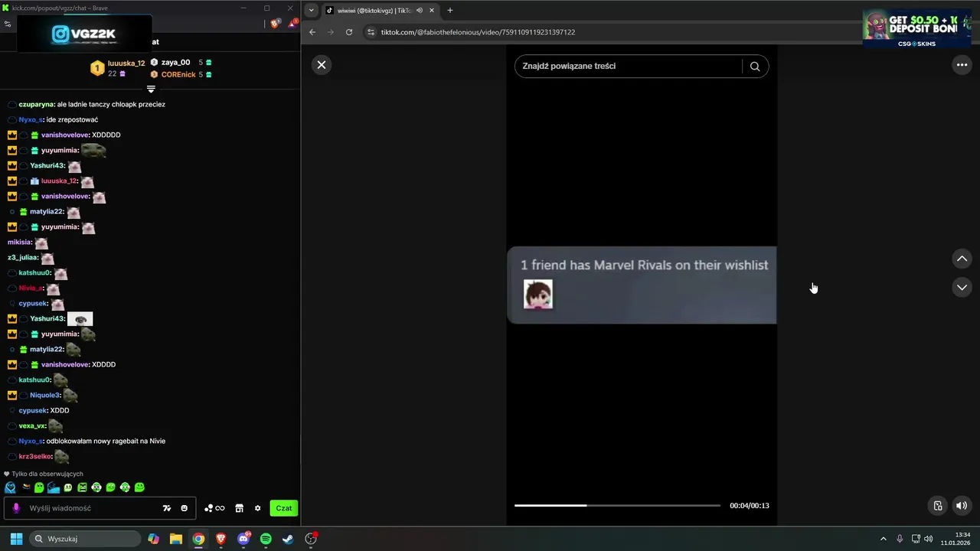Image resolution: width=980 pixels, height=551 pixels.
Task: Click mikisia username in chat
Action: (19, 242)
